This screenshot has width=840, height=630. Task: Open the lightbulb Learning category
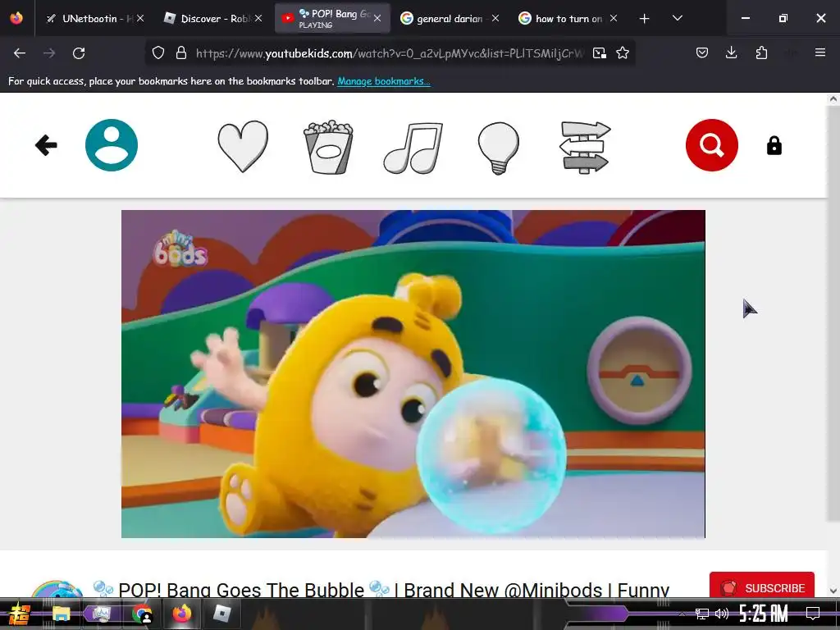click(x=498, y=148)
